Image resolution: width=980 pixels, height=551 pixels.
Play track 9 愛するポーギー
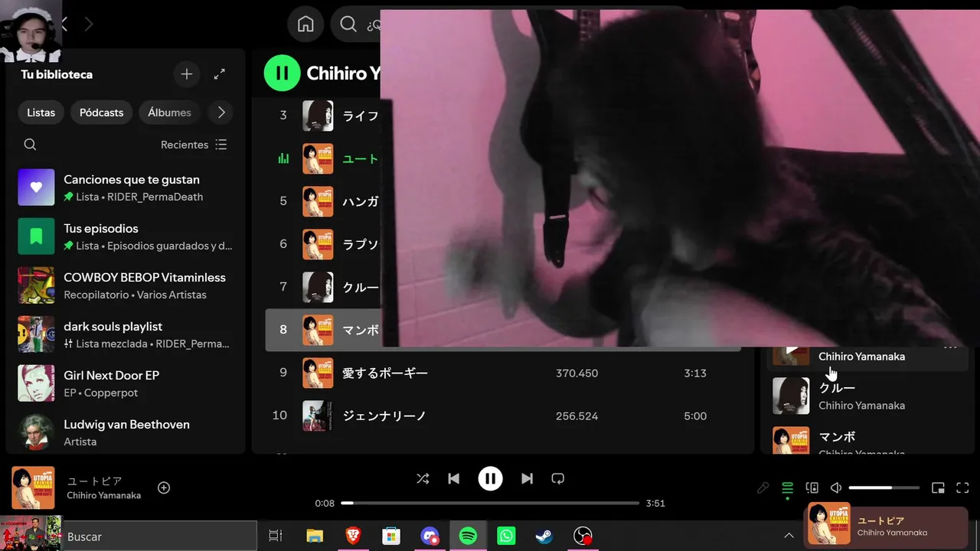[503, 373]
